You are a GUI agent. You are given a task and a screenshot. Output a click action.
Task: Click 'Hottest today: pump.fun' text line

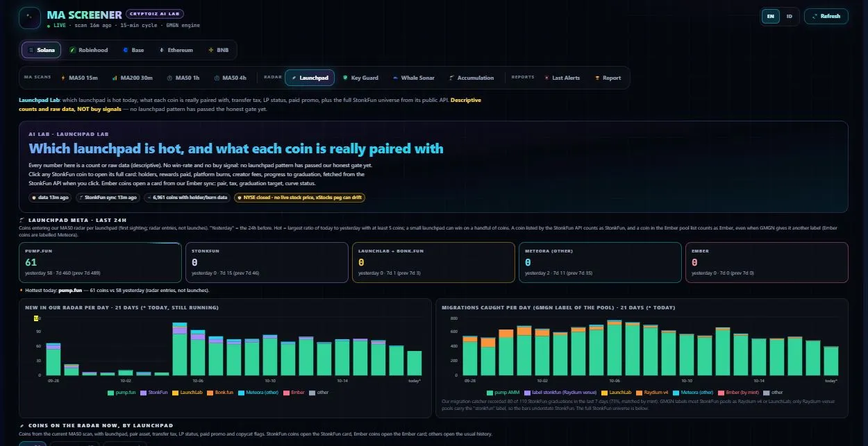(x=115, y=290)
